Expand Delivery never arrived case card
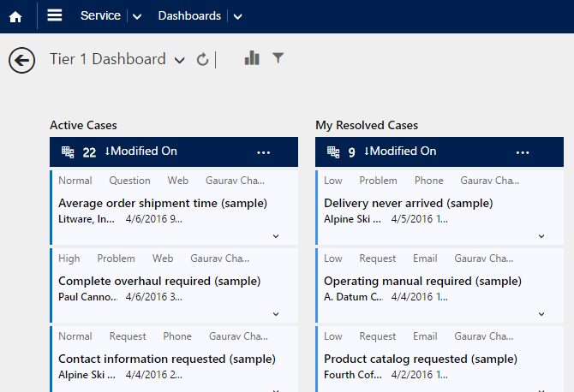This screenshot has width=574, height=392. tap(541, 236)
